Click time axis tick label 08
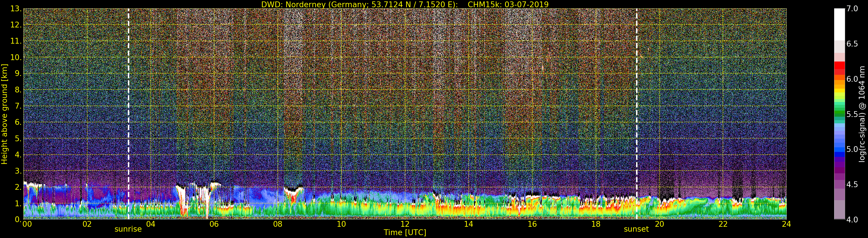This screenshot has width=868, height=238. (278, 224)
